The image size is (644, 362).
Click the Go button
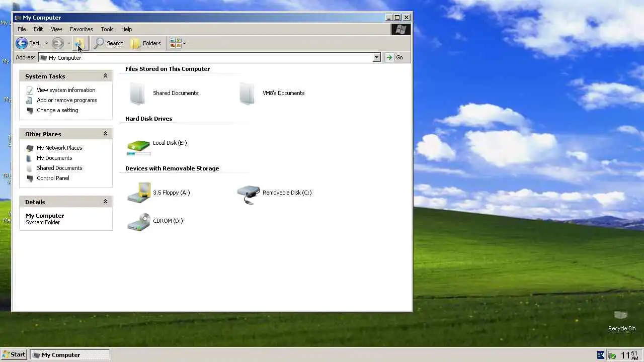pos(394,58)
